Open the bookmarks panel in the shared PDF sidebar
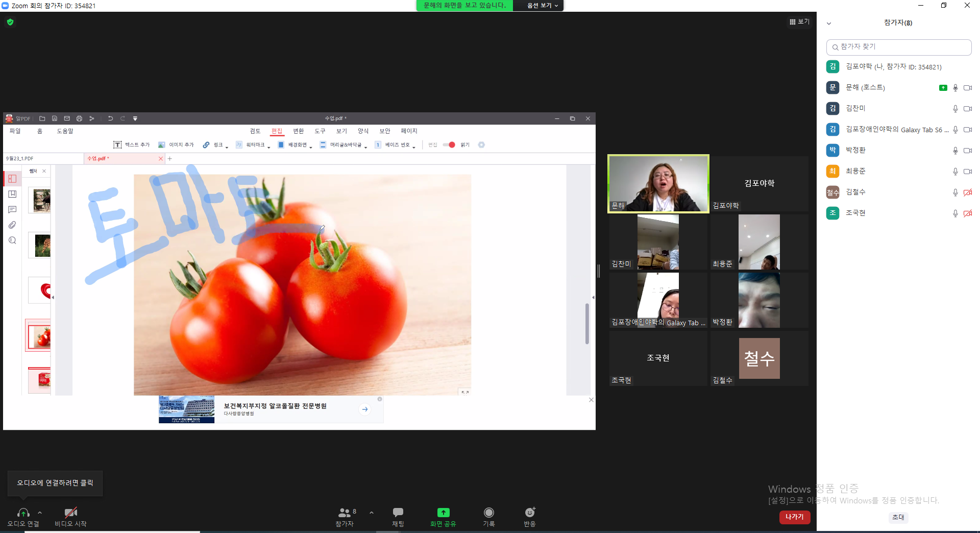 click(x=13, y=194)
